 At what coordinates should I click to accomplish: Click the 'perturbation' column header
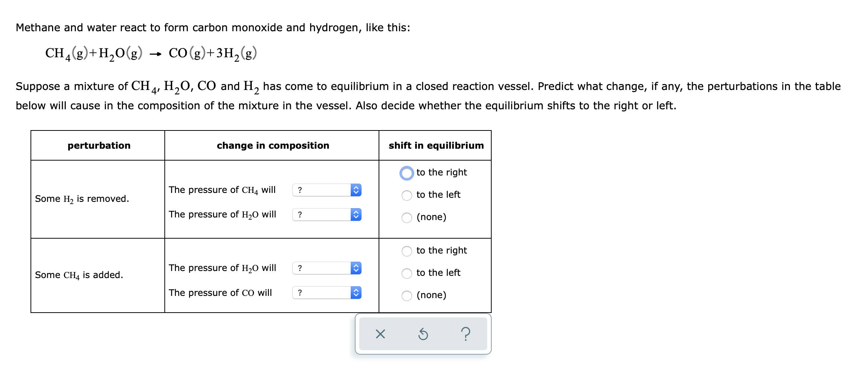click(x=99, y=145)
